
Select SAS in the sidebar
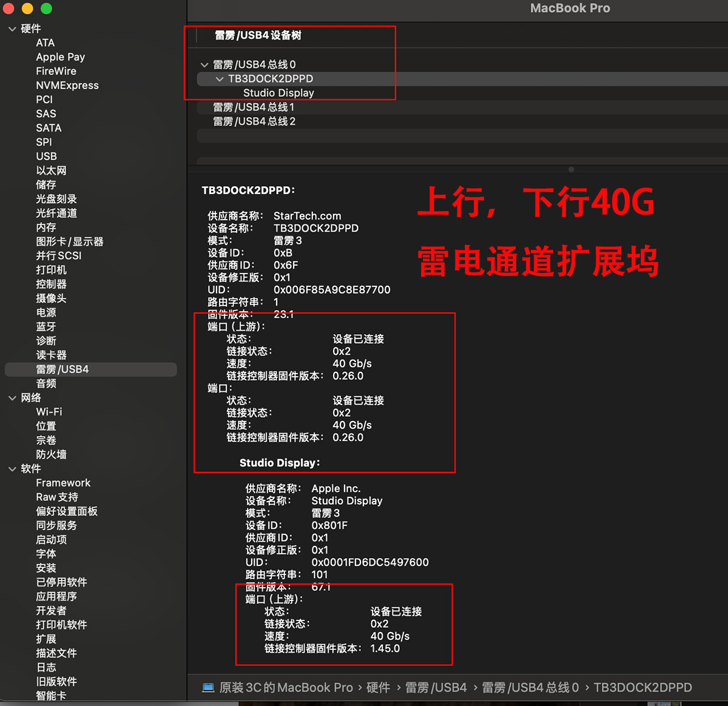pos(46,113)
